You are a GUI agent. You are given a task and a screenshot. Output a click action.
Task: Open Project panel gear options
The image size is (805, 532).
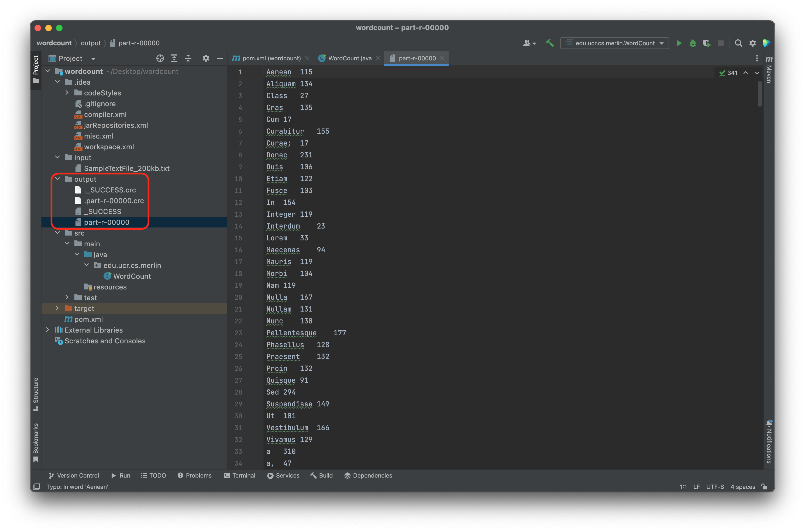pos(206,58)
